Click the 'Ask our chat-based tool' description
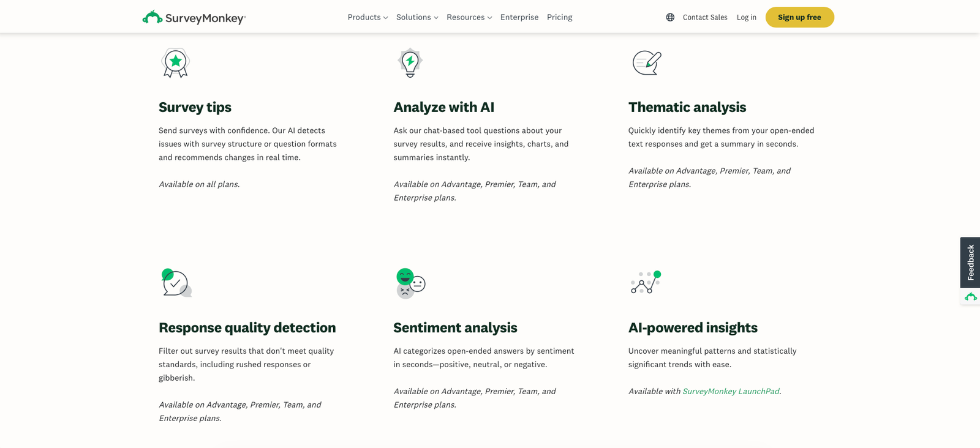Image resolution: width=980 pixels, height=448 pixels. 481,144
